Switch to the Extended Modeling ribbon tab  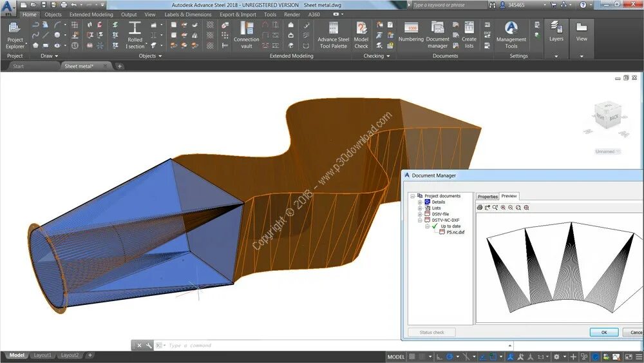point(91,14)
